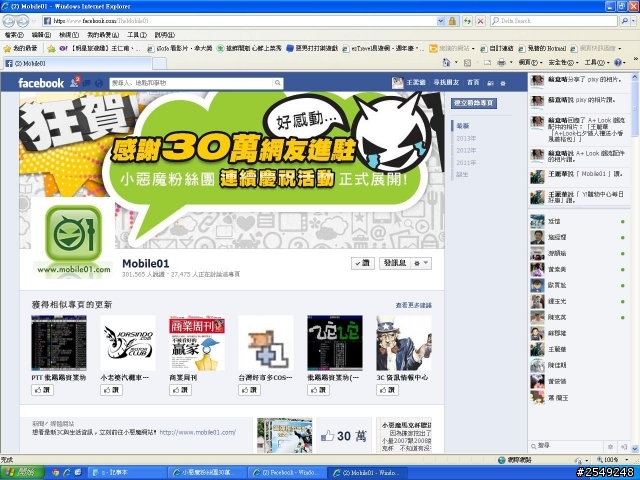This screenshot has width=640, height=480.
Task: Launch Chrome from quick launch
Action: click(55, 473)
